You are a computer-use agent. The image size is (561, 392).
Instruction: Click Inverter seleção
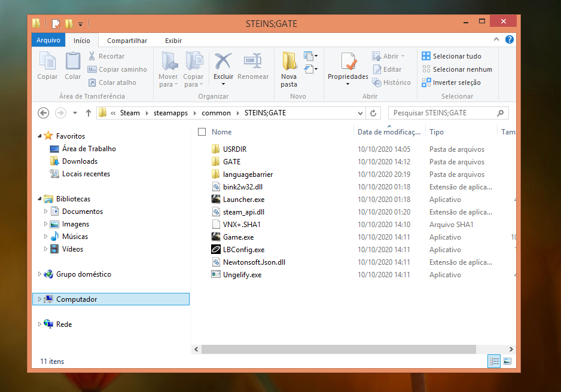451,82
